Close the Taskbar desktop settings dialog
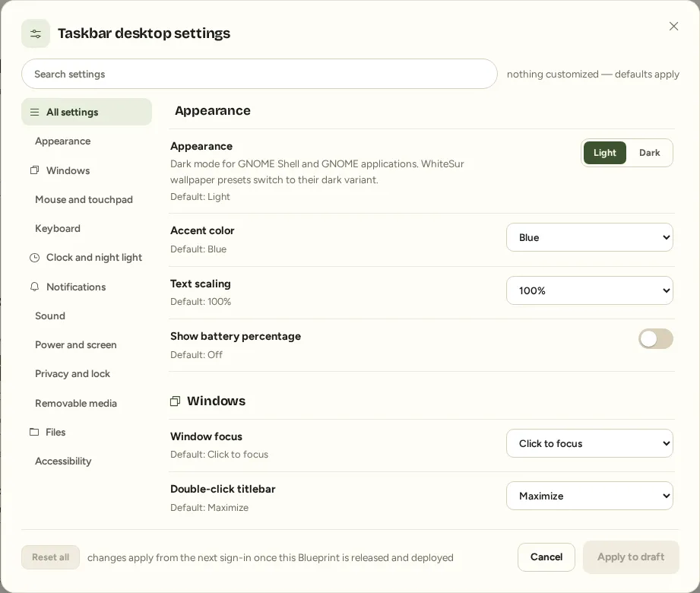 673,27
